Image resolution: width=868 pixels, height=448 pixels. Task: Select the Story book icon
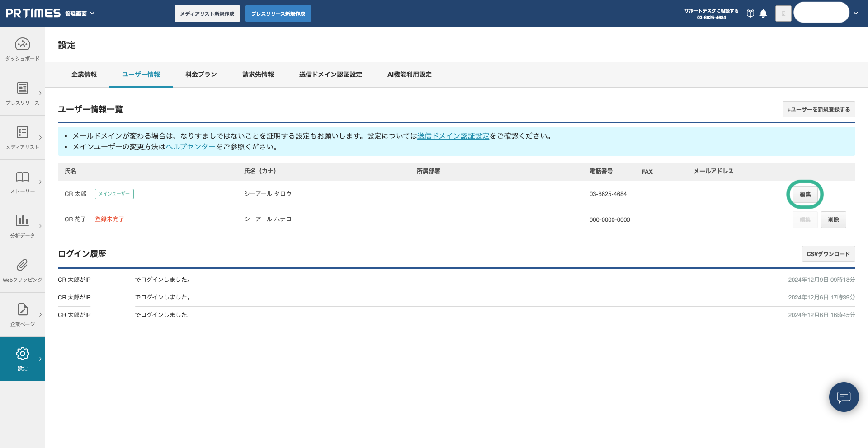click(22, 177)
